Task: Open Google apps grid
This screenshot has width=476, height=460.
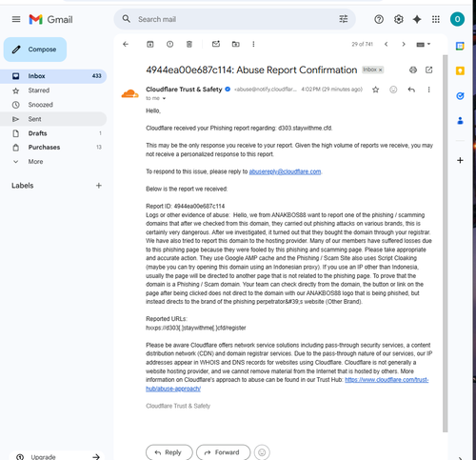Action: (436, 19)
